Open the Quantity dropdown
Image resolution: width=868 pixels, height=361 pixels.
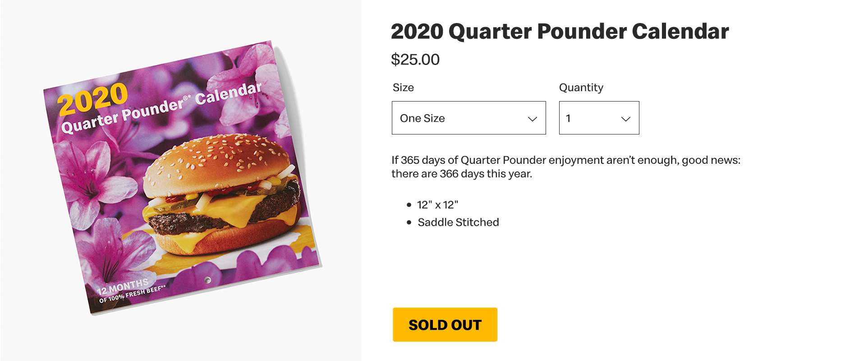point(598,118)
